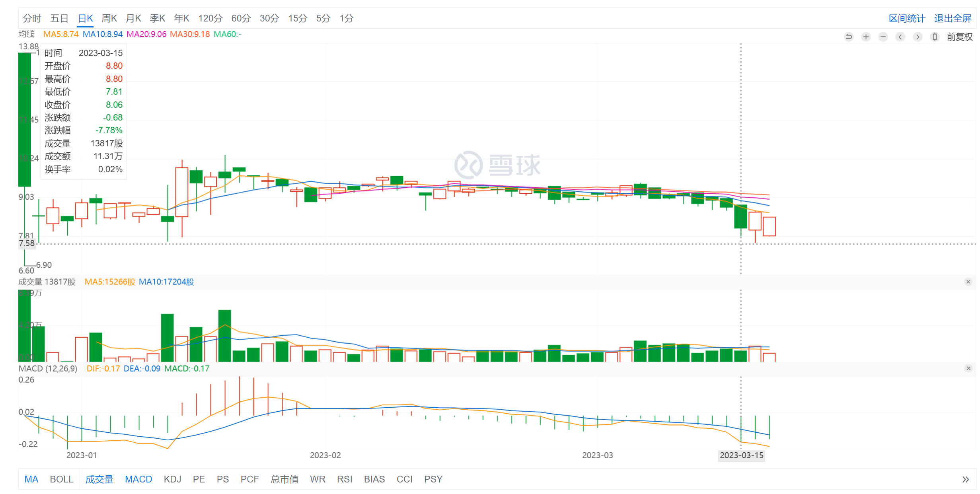
Task: Shift the chart left with the arrow icon
Action: (900, 37)
